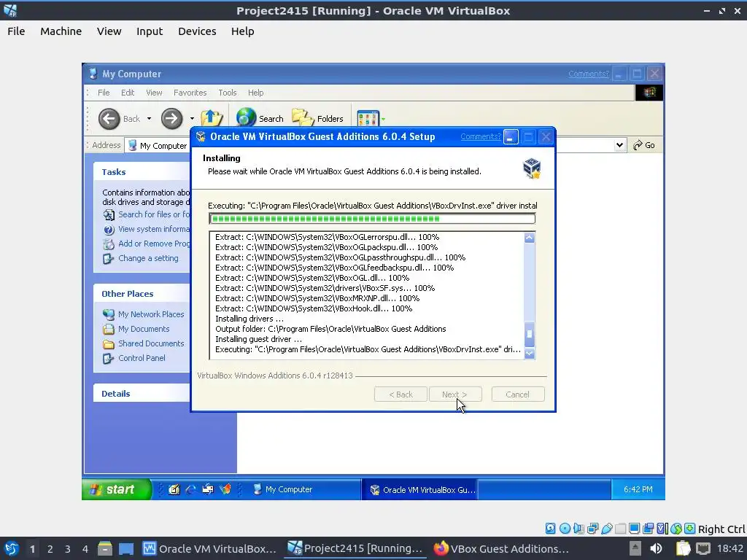The image size is (747, 560).
Task: Click the Show Desktop quick launch icon
Action: coord(174,489)
